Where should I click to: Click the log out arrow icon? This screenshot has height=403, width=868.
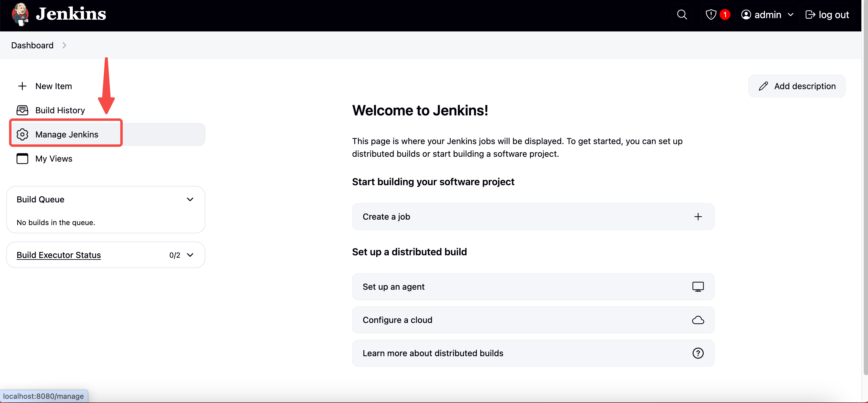810,15
